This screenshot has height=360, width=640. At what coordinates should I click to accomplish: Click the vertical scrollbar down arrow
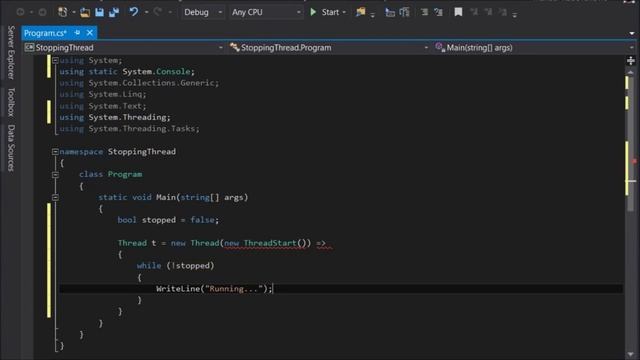(x=631, y=354)
